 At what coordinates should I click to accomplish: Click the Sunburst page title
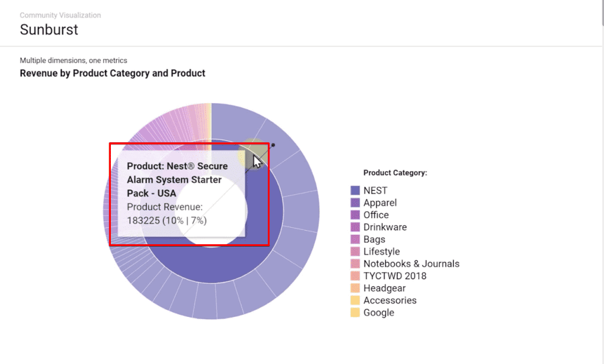(x=49, y=29)
